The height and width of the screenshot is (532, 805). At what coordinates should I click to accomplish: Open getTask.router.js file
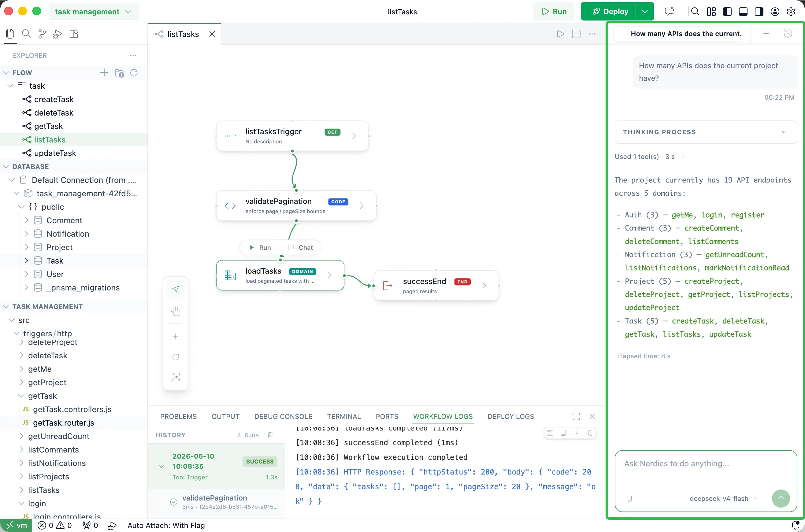63,423
